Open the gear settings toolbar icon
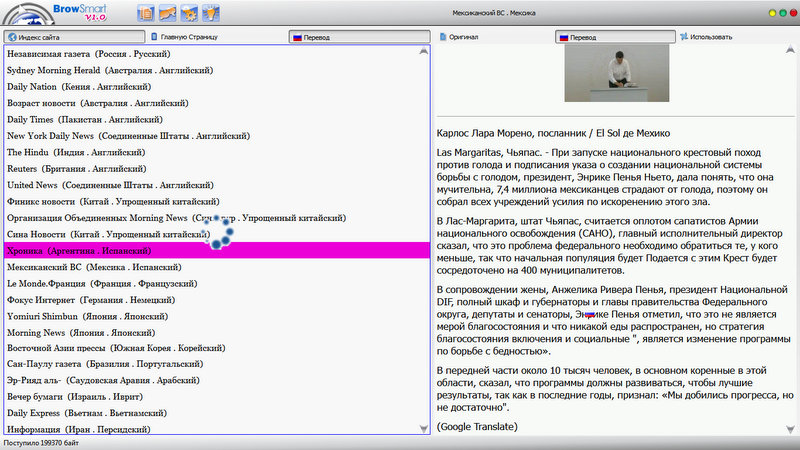 tap(189, 13)
